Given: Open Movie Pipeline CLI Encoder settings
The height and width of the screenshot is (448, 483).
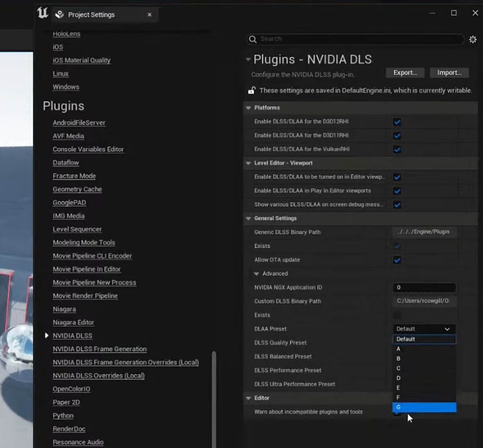Looking at the screenshot, I should coord(92,256).
